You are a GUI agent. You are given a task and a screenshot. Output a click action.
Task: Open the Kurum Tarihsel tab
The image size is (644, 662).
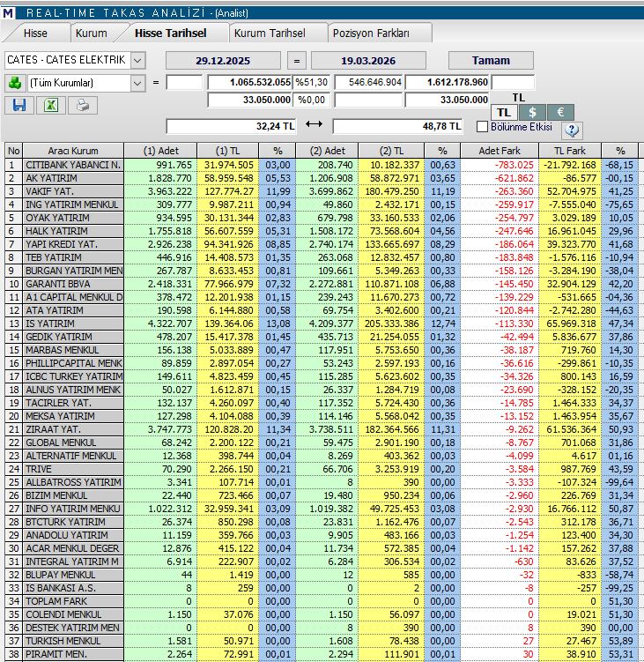tap(270, 33)
